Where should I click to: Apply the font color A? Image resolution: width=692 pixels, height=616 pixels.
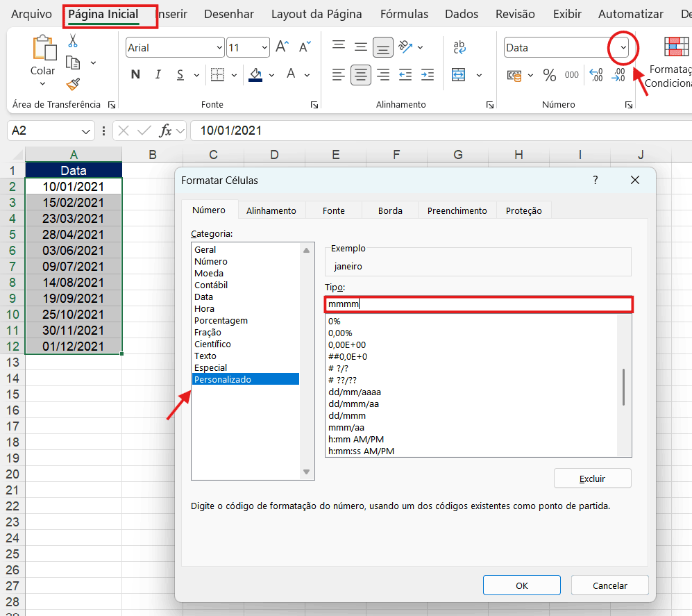pyautogui.click(x=291, y=74)
